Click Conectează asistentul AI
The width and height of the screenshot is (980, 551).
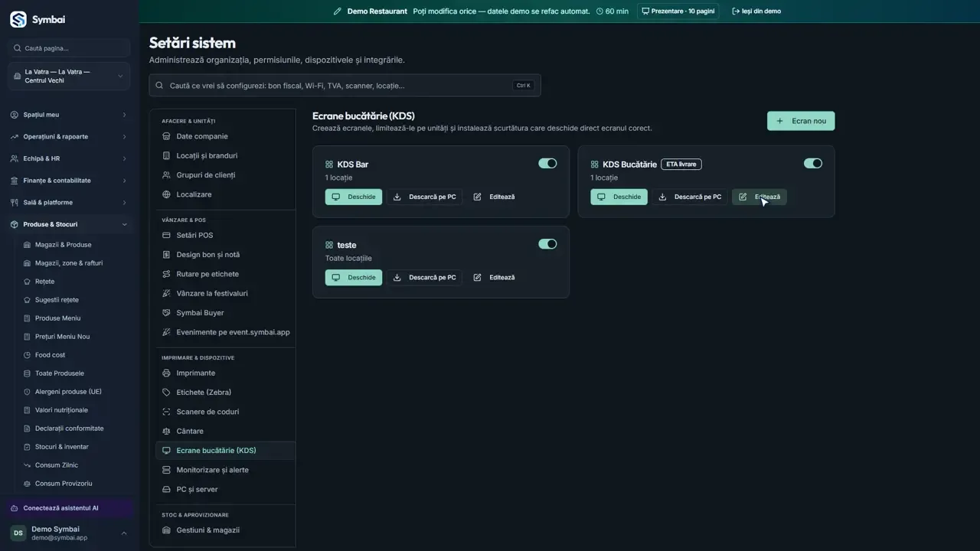(69, 508)
